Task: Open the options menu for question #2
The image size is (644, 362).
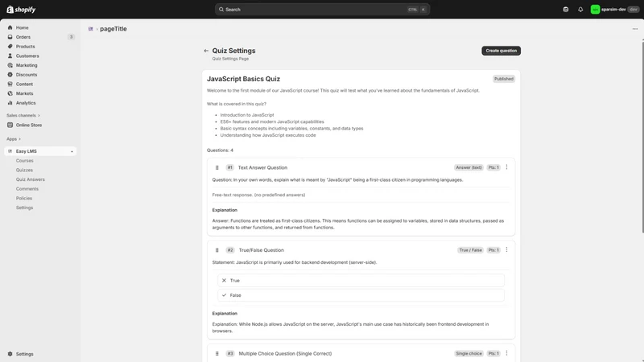Action: (506, 249)
